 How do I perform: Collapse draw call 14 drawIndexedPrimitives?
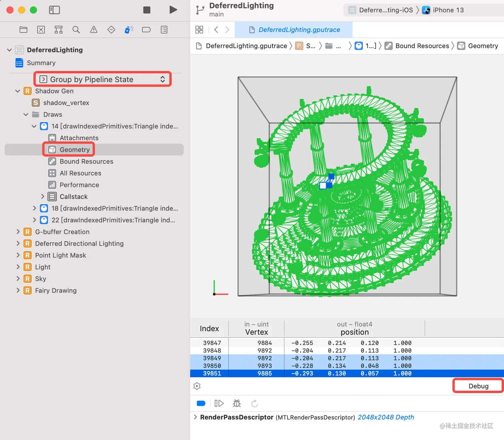pos(34,126)
